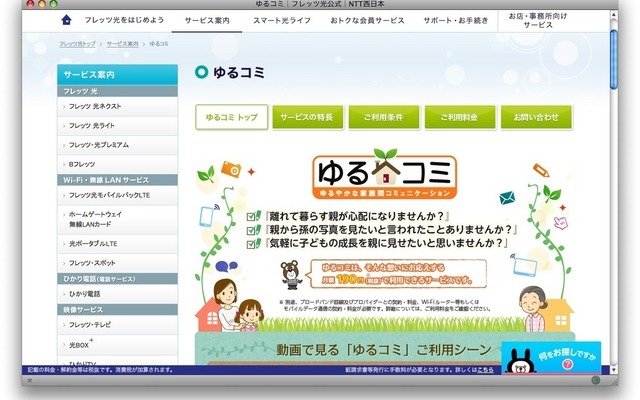Image resolution: width=640 pixels, height=400 pixels.
Task: Click the scrollbar up arrow
Action: click(x=613, y=15)
